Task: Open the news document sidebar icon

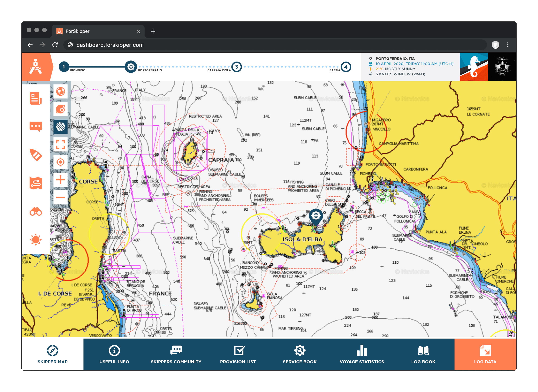Action: [x=36, y=98]
